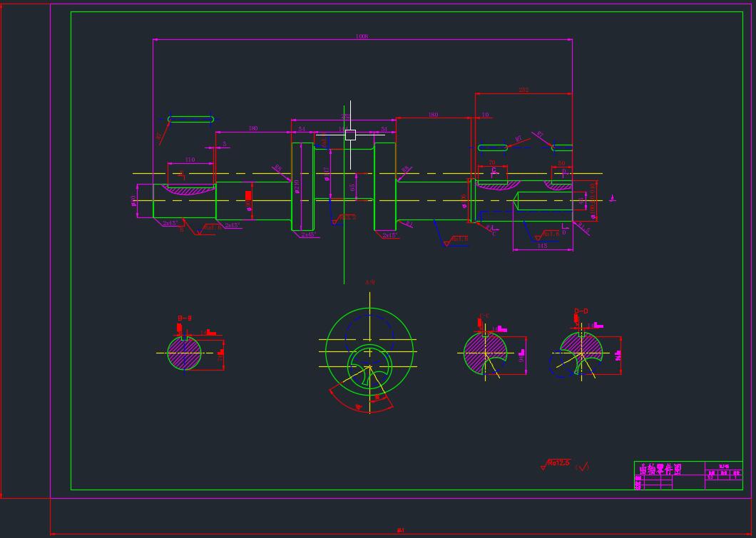Select the C-C section view label
This screenshot has width=756, height=538.
[484, 316]
